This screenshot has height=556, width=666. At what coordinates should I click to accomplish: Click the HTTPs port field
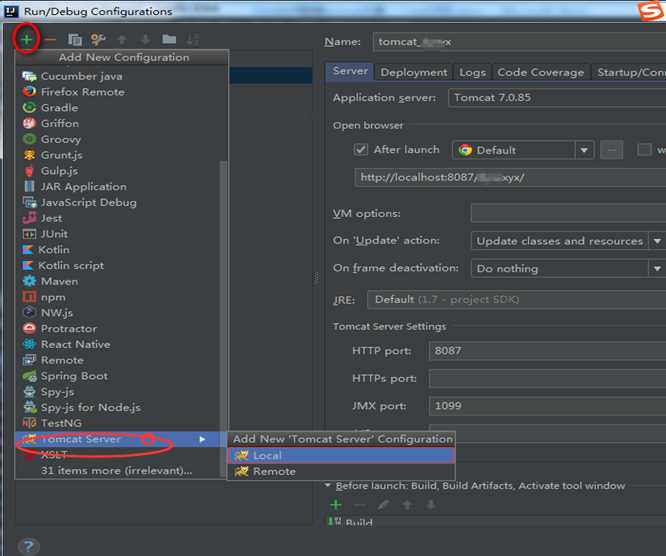point(547,378)
